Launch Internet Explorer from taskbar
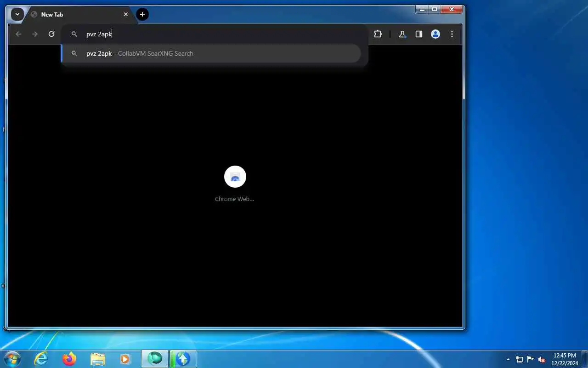This screenshot has width=588, height=368. [41, 359]
